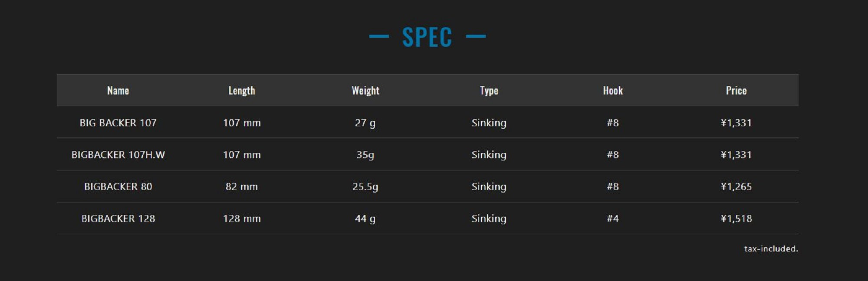Select the BIGBACKER 80 name cell
This screenshot has width=868, height=281.
(x=118, y=186)
